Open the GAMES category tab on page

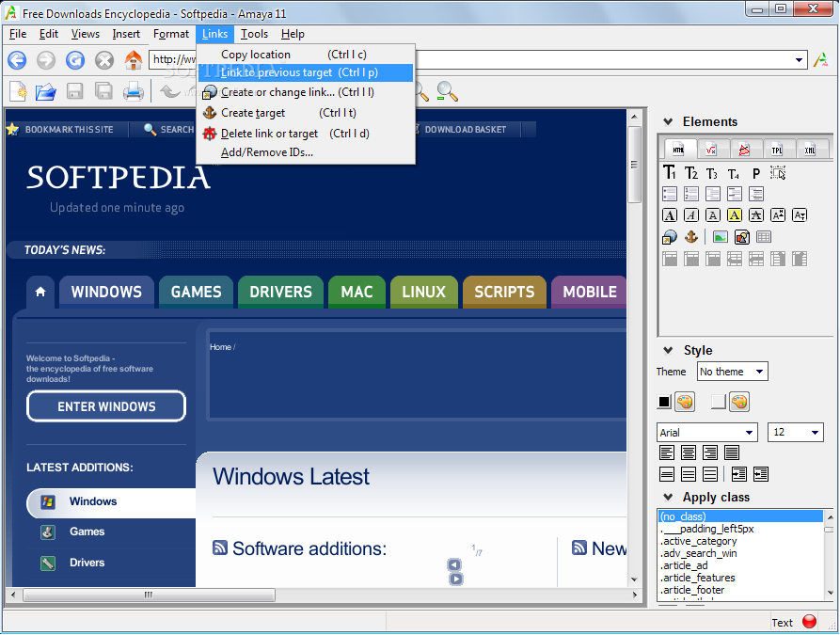196,292
